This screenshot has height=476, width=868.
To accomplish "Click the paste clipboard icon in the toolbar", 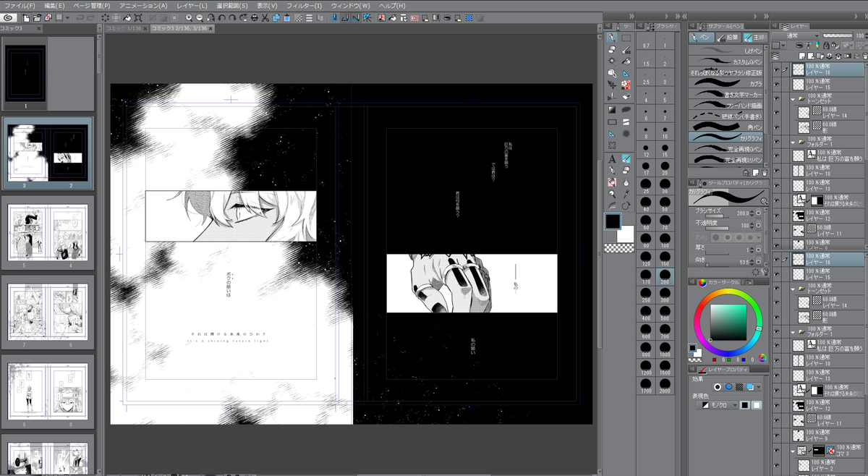I will [x=287, y=17].
